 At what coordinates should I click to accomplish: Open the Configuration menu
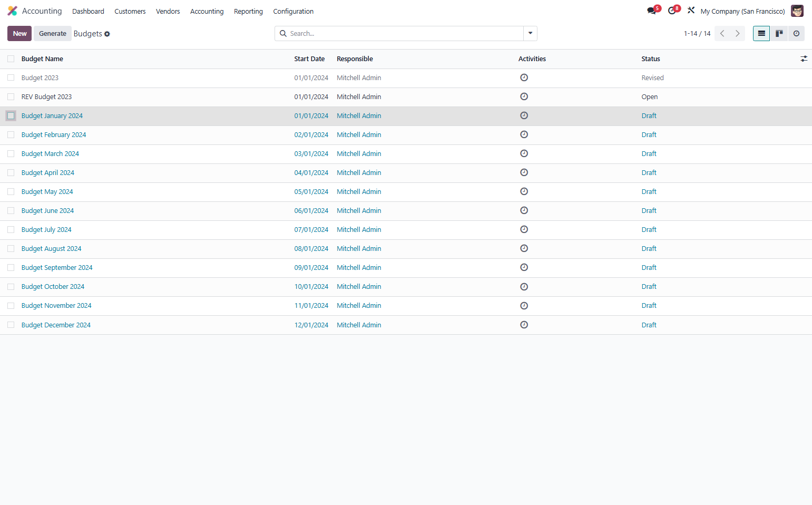293,11
